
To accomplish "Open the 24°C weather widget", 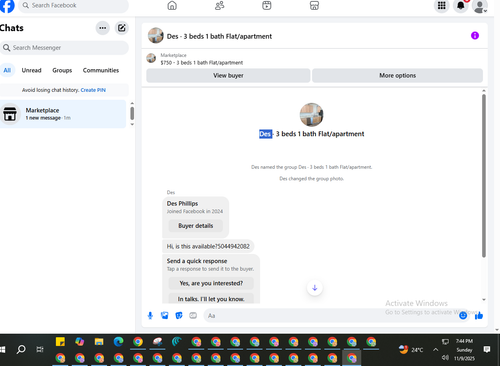I will coord(411,350).
